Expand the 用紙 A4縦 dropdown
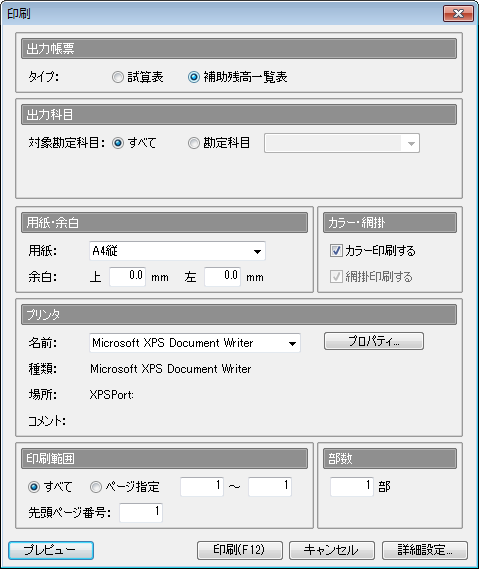 coord(177,251)
